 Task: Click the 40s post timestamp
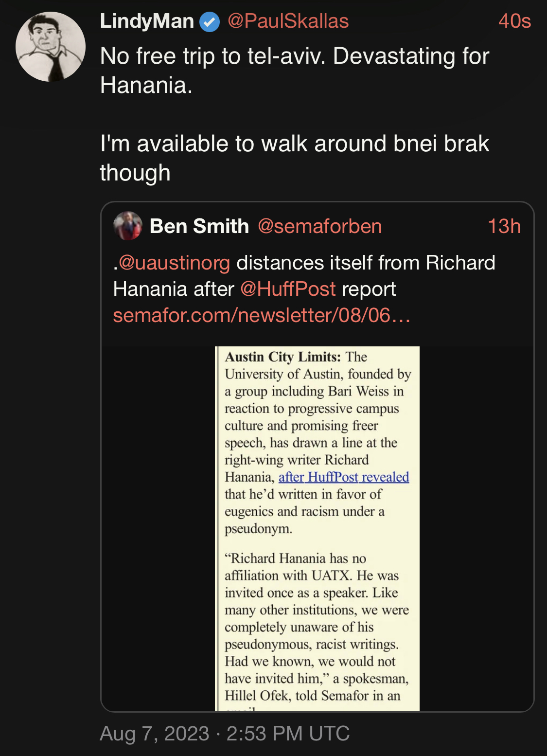pos(514,21)
